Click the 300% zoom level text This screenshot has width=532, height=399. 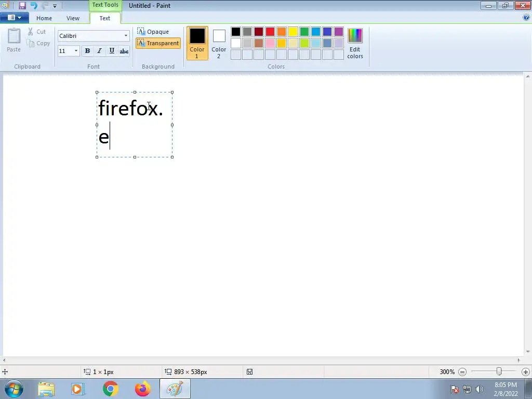447,372
